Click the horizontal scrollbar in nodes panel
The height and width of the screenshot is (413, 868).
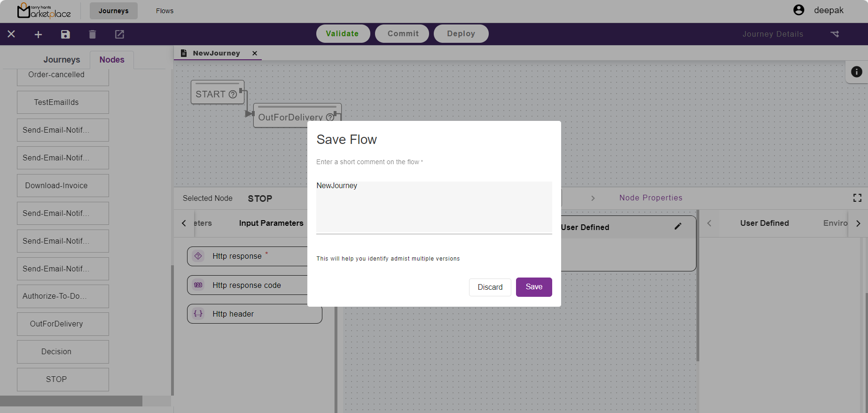(71, 401)
